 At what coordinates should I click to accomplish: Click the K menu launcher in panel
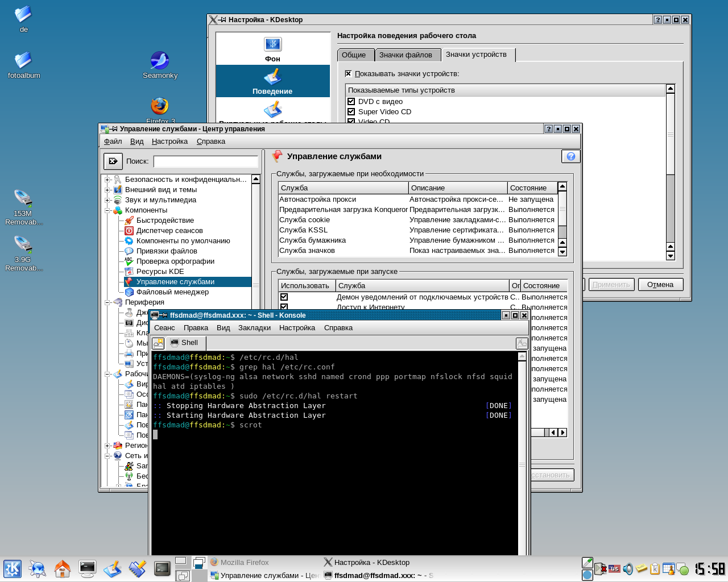[13, 568]
